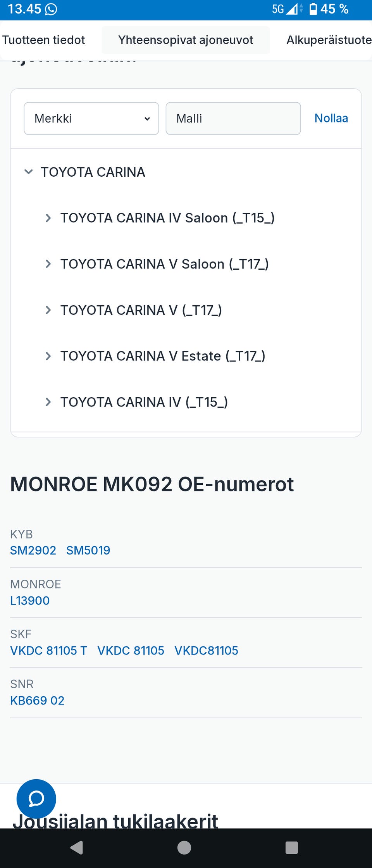Follow the MONROE L13900 link
The image size is (372, 868).
(x=30, y=601)
